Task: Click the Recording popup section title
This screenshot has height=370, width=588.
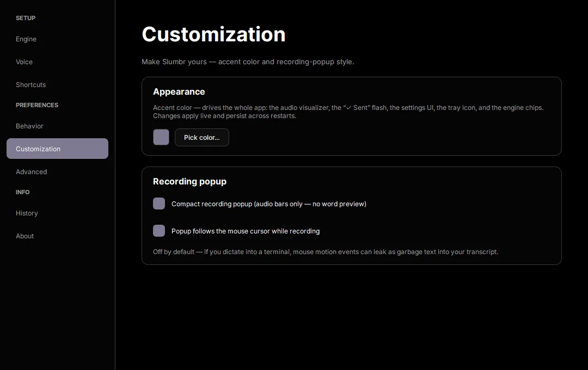Action: click(x=190, y=181)
